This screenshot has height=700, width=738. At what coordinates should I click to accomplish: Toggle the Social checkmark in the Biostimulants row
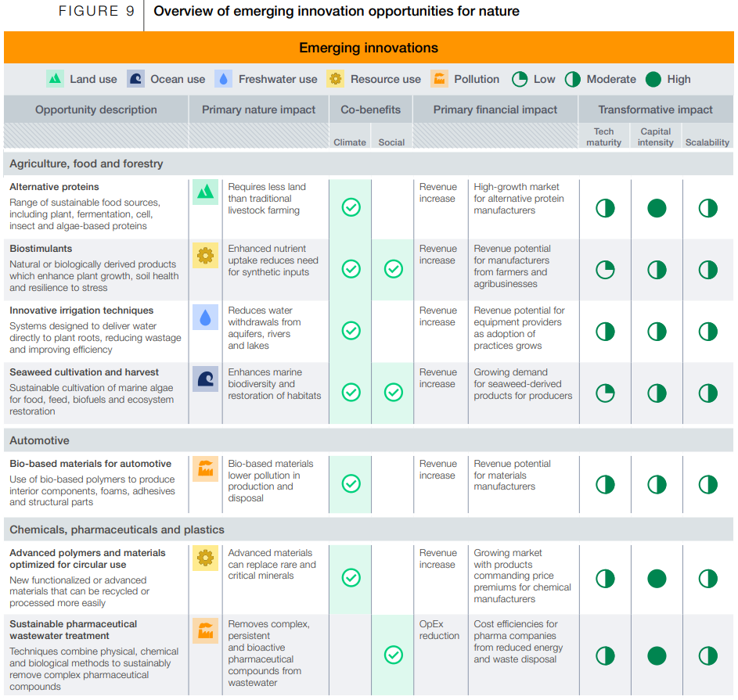click(393, 269)
